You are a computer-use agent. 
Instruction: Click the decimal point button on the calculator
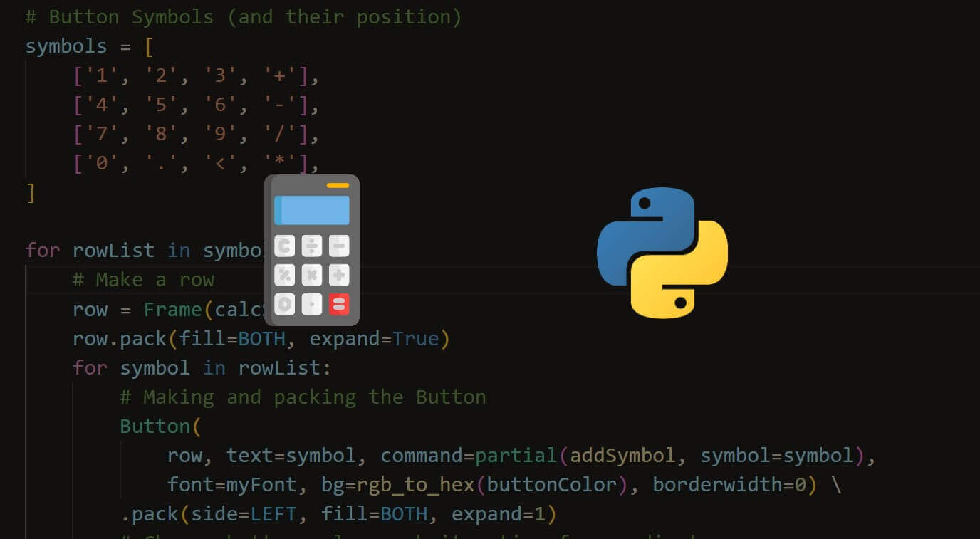[x=311, y=304]
